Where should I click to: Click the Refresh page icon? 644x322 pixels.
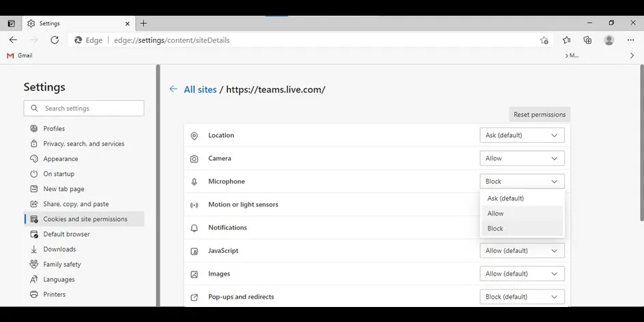[x=55, y=40]
